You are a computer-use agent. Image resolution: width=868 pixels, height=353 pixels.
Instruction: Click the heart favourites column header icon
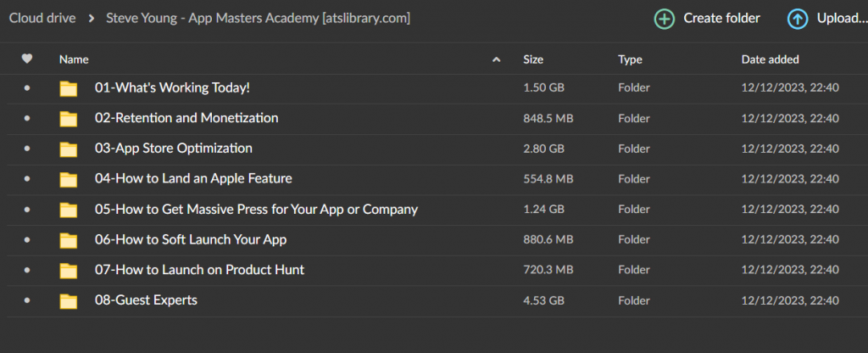(x=26, y=59)
